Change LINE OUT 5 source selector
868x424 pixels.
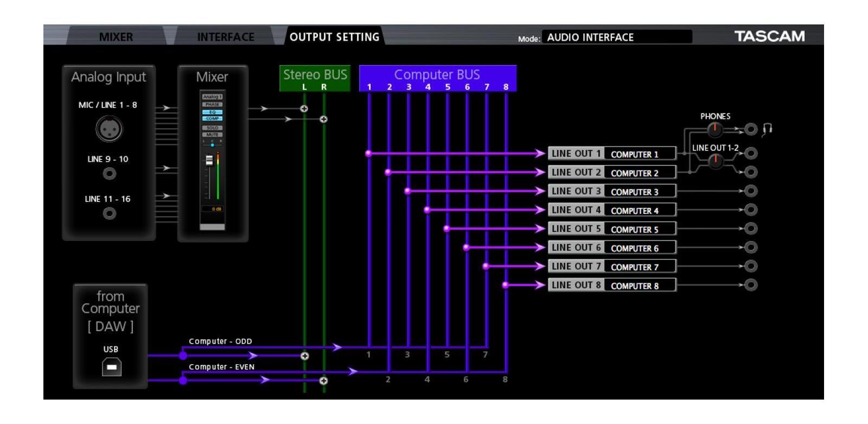coord(640,229)
